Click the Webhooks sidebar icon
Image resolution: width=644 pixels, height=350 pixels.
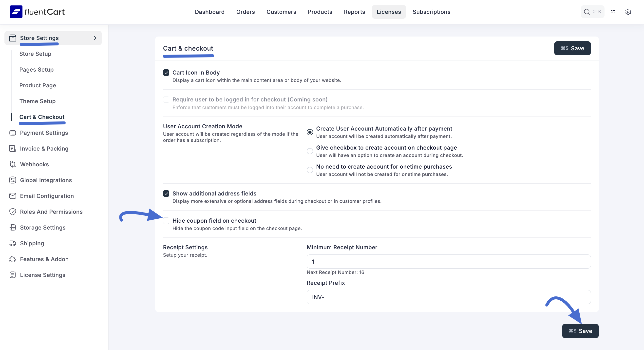point(13,164)
